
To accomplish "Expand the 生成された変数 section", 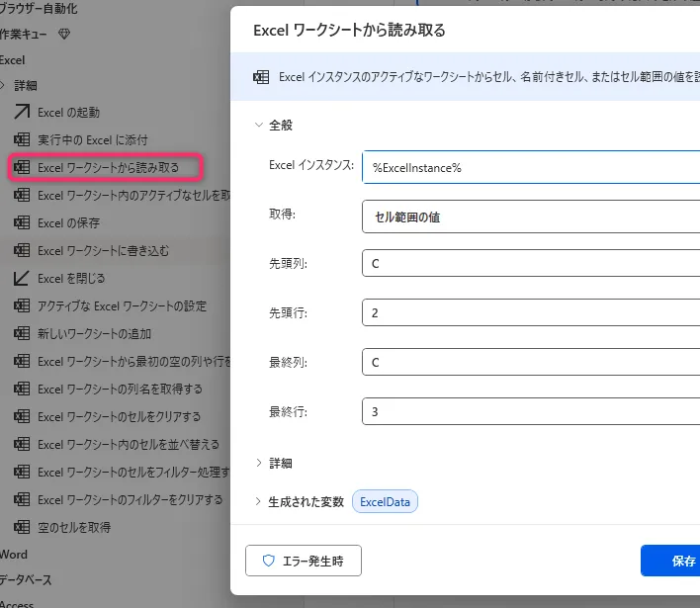I will (260, 502).
